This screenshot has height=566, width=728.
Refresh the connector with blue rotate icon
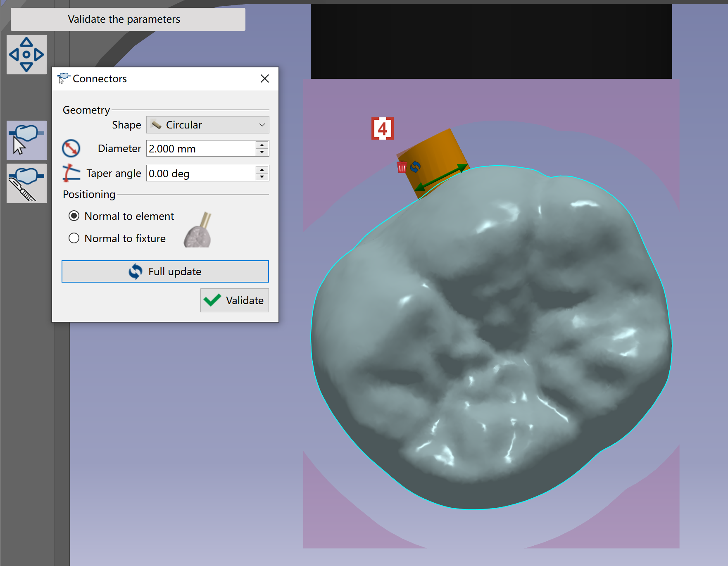pyautogui.click(x=415, y=166)
